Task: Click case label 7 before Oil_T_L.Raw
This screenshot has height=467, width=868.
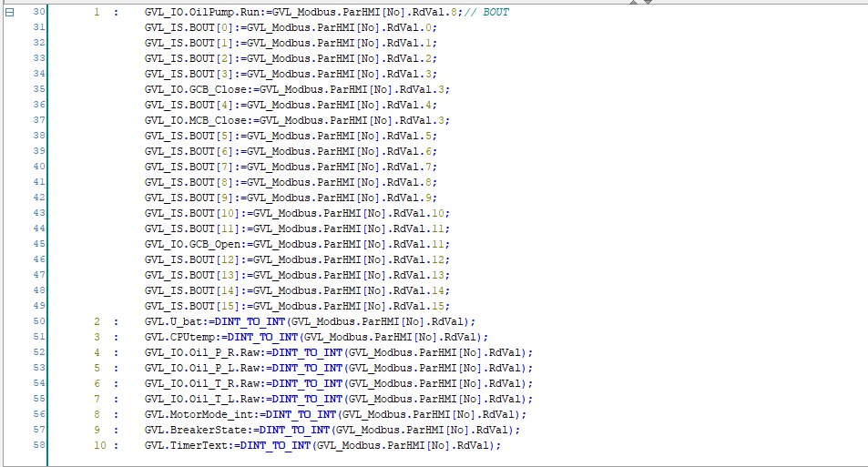Action: coord(97,400)
